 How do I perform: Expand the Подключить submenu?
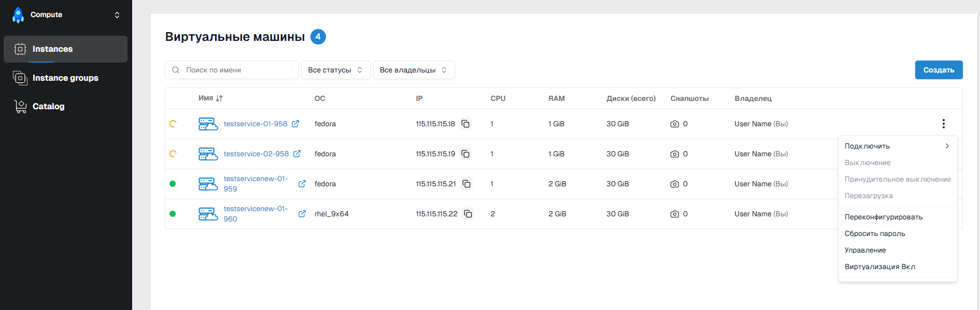897,146
